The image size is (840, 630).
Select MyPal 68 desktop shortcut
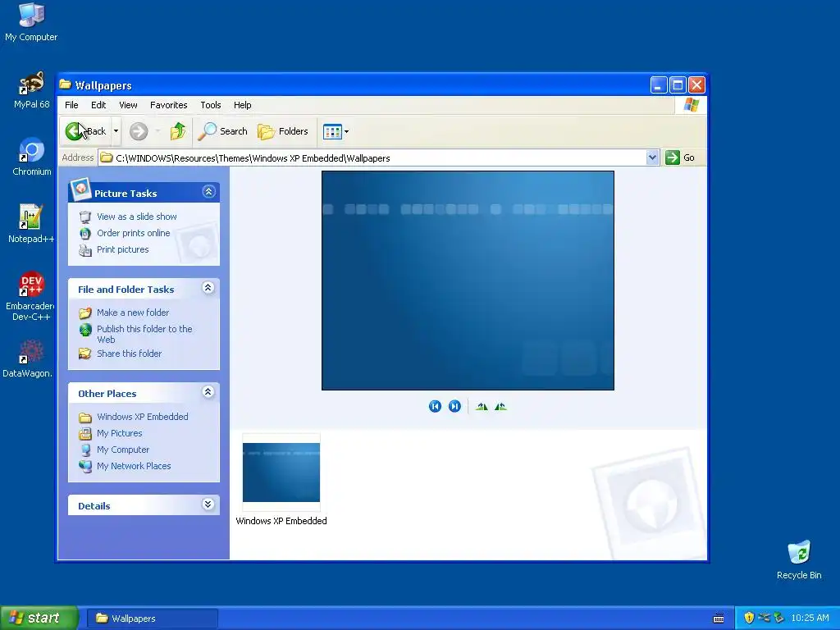pos(31,90)
